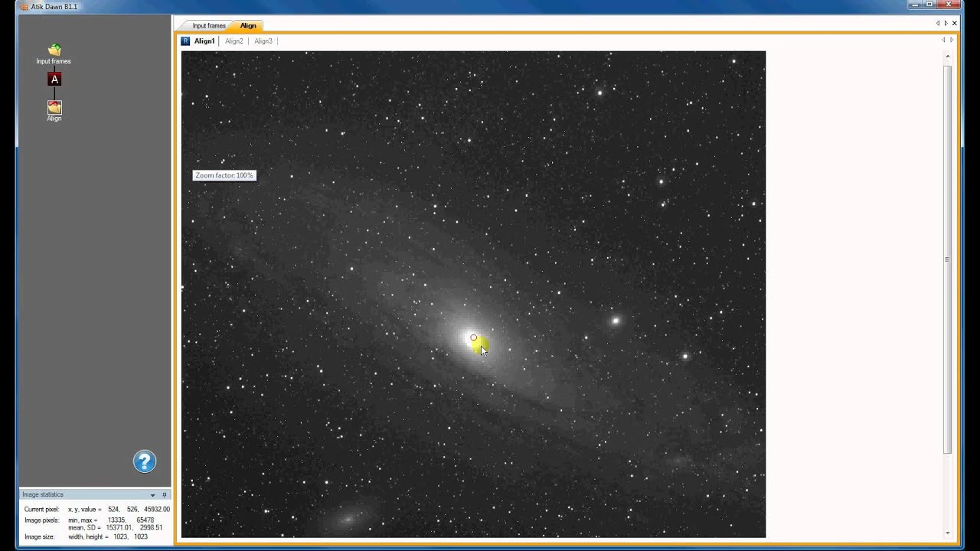Close the active document tab
The image size is (980, 551).
point(954,23)
